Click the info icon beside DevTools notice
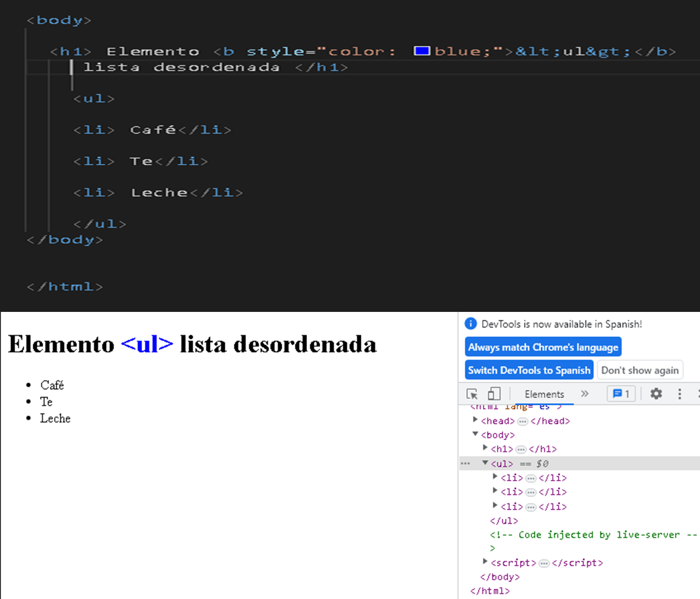Viewport: 700px width, 599px height. point(471,324)
